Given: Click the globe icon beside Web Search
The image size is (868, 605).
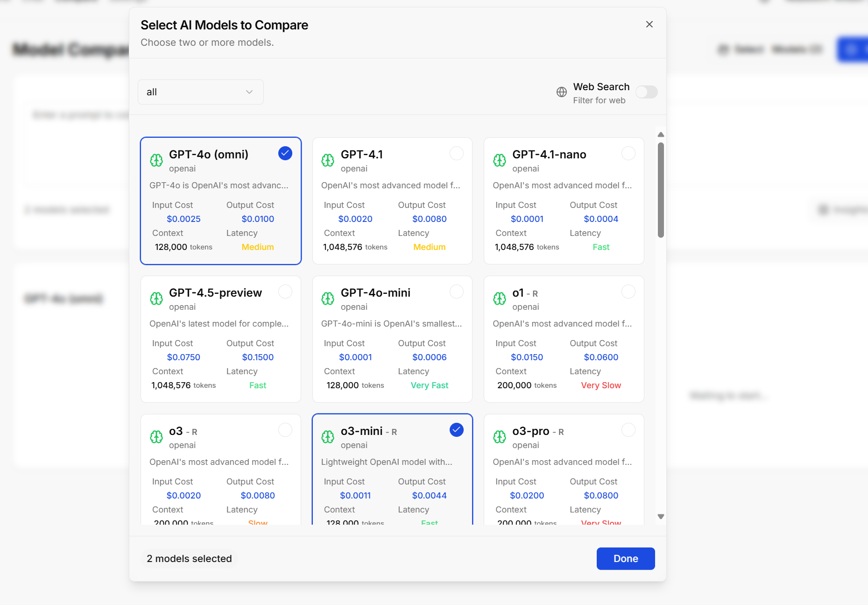Looking at the screenshot, I should 562,92.
